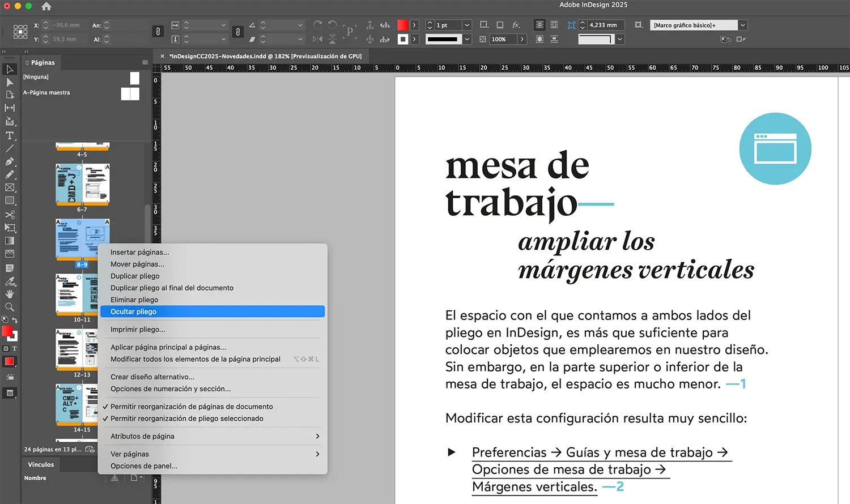Click Duplicar pliego menu entry

tap(135, 276)
